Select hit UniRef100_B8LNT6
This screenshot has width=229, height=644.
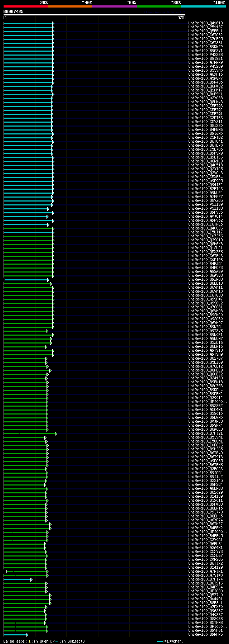click(205, 347)
